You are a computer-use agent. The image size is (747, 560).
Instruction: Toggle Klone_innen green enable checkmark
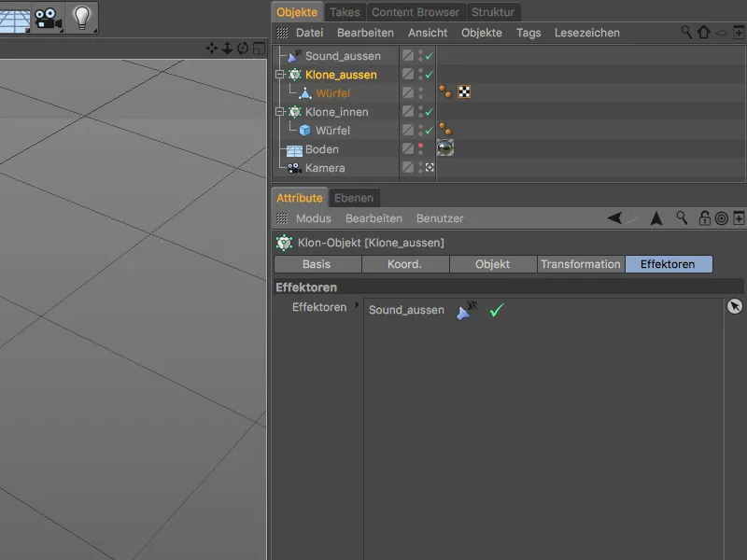click(x=430, y=111)
